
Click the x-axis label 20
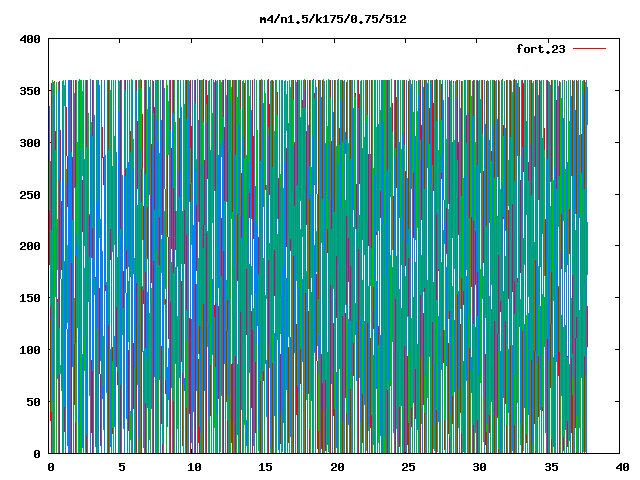pos(337,467)
